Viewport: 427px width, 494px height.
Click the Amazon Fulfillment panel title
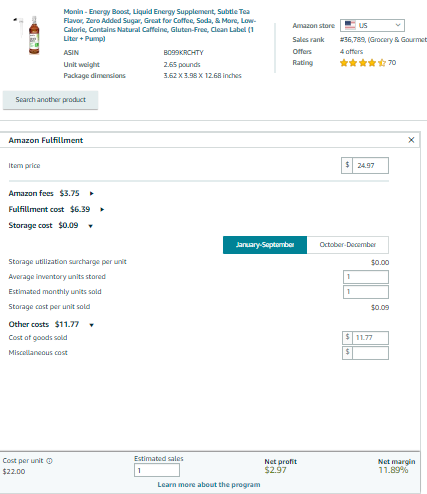tap(46, 140)
